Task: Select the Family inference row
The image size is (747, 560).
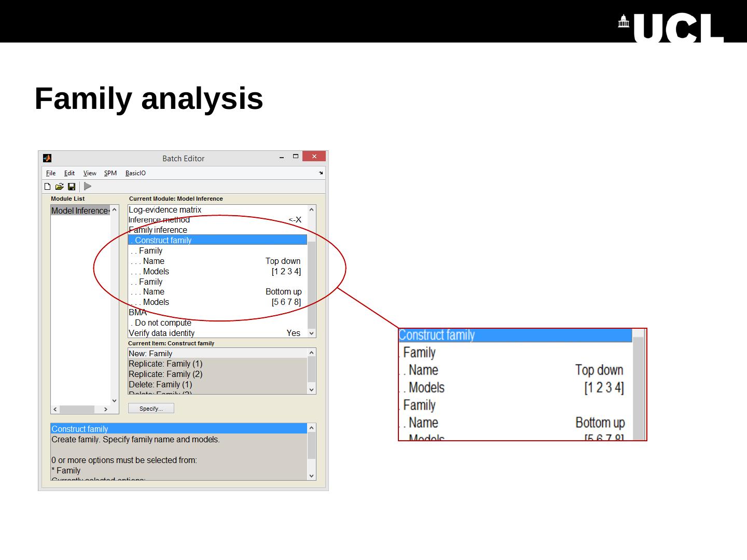Action: 218,230
